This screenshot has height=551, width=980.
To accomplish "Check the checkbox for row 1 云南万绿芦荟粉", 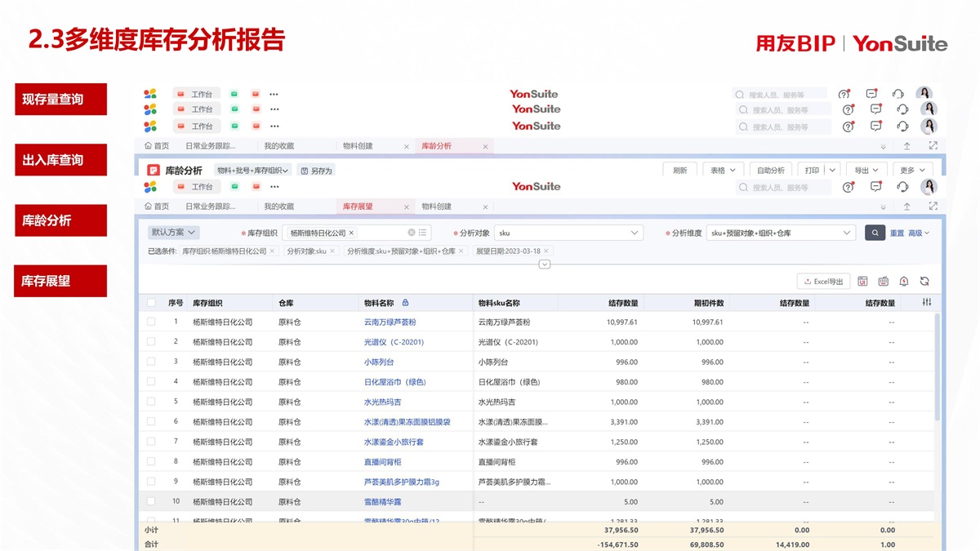I will tap(151, 322).
